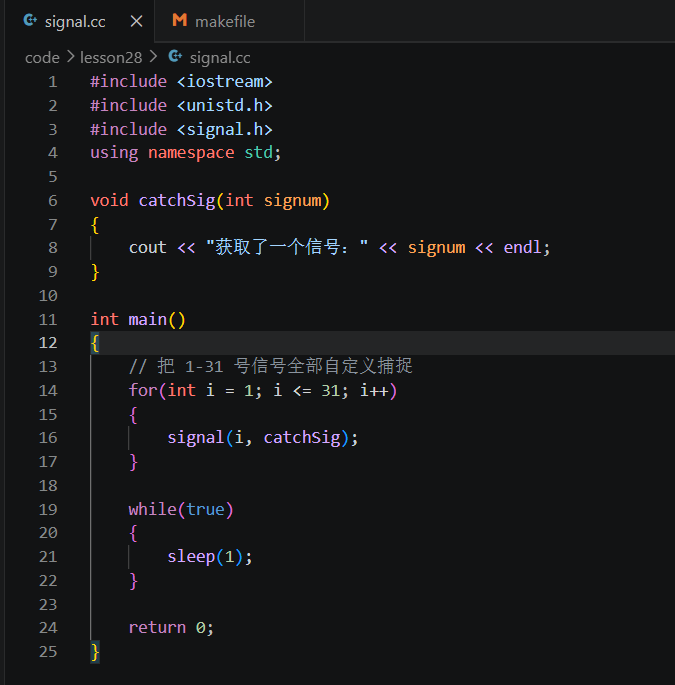Click the 'for' keyword on line 14

pos(142,390)
